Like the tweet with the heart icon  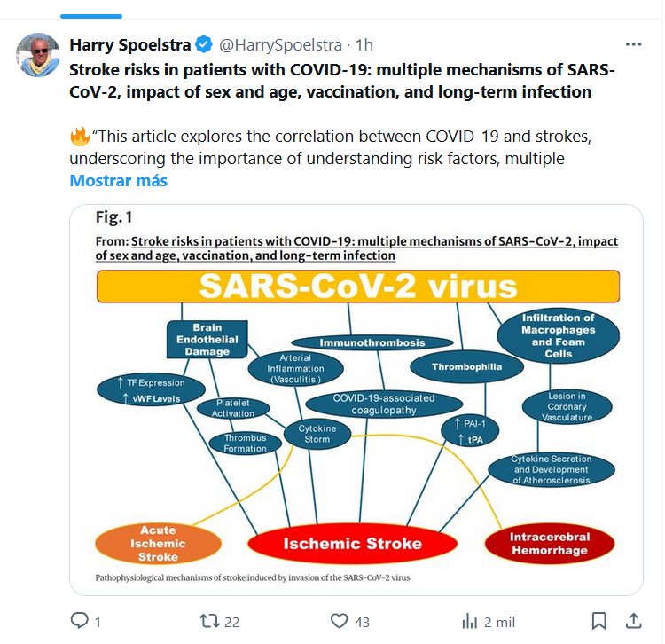click(x=338, y=621)
